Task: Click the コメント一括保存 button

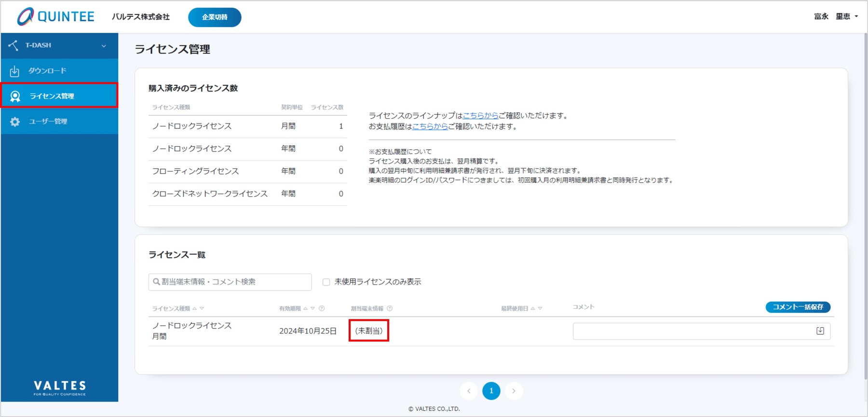Action: [x=798, y=307]
